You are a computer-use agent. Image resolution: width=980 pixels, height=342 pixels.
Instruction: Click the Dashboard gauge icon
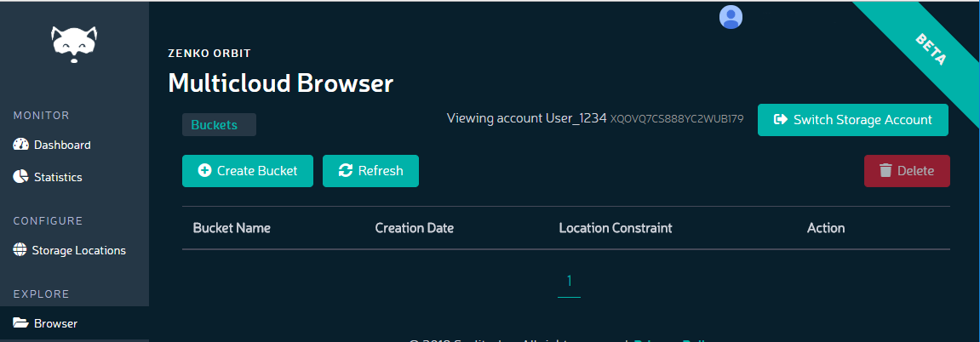(x=20, y=144)
